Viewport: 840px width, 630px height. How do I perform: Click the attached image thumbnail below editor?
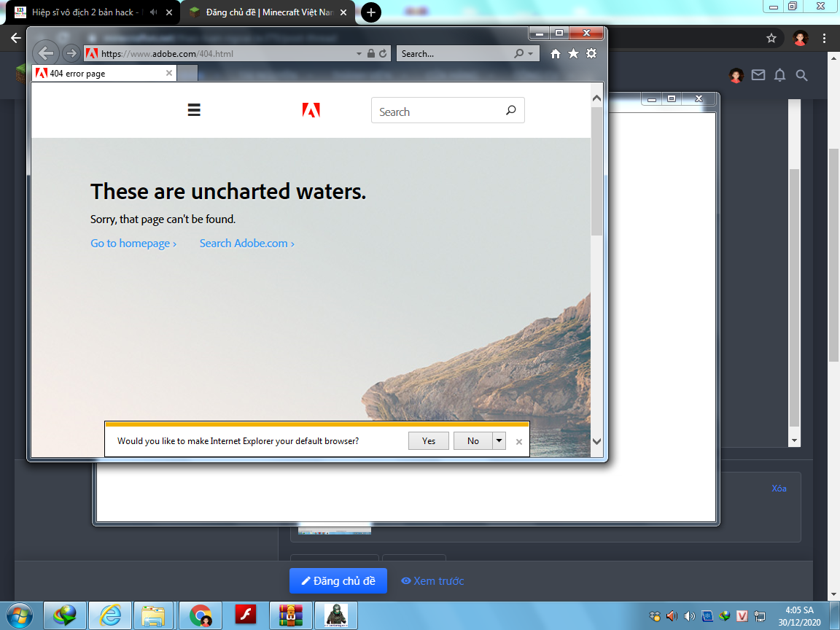(334, 530)
